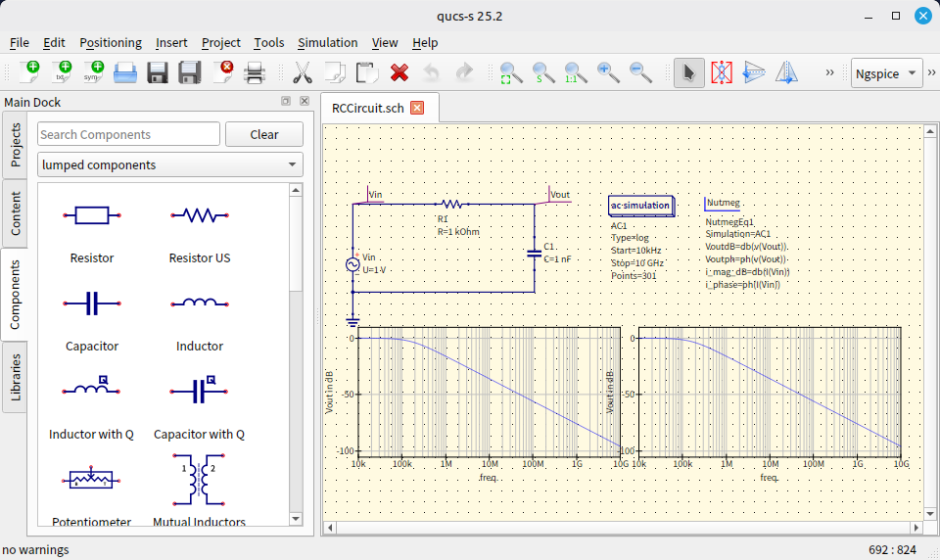The image size is (940, 560).
Task: Click the new schematic document icon
Action: click(x=28, y=72)
